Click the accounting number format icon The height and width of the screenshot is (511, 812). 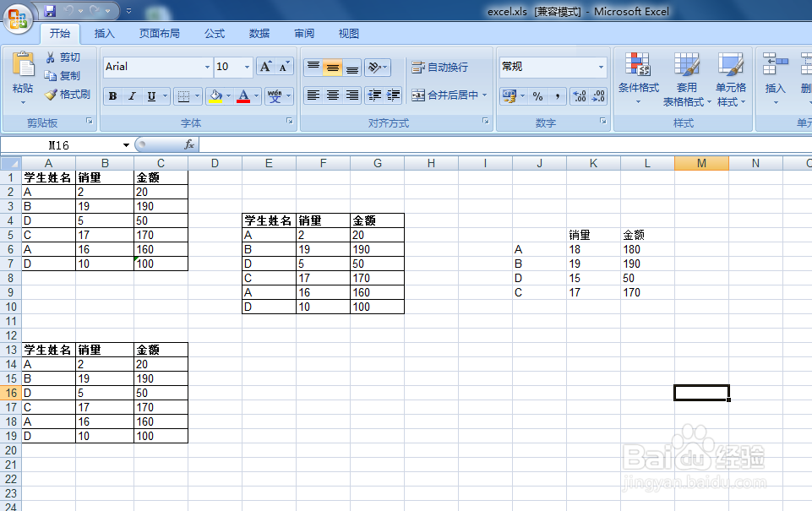coord(509,95)
